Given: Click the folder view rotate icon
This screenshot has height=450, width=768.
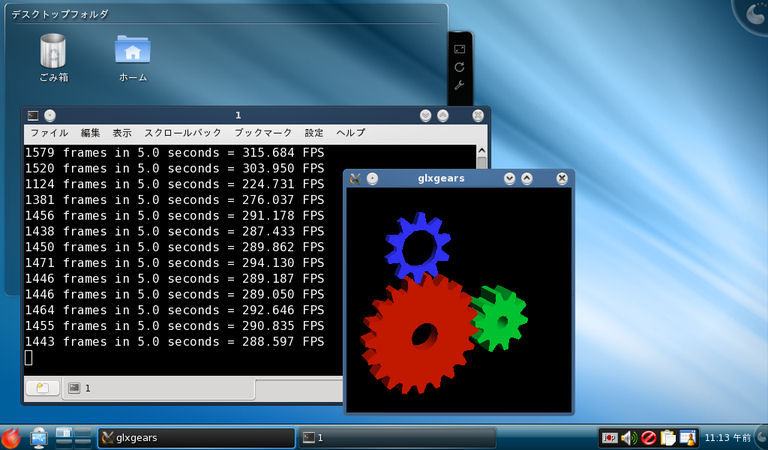Looking at the screenshot, I should click(x=459, y=67).
